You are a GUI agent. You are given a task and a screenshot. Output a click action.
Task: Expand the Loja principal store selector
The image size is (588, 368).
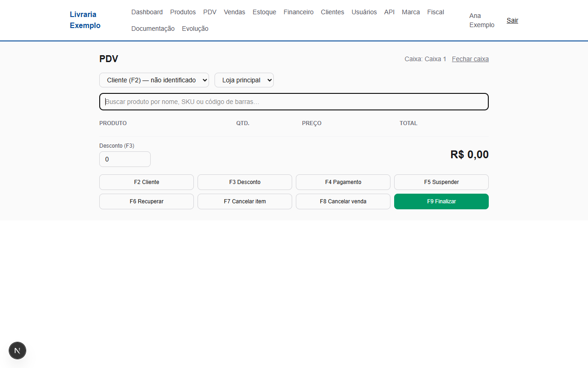244,80
